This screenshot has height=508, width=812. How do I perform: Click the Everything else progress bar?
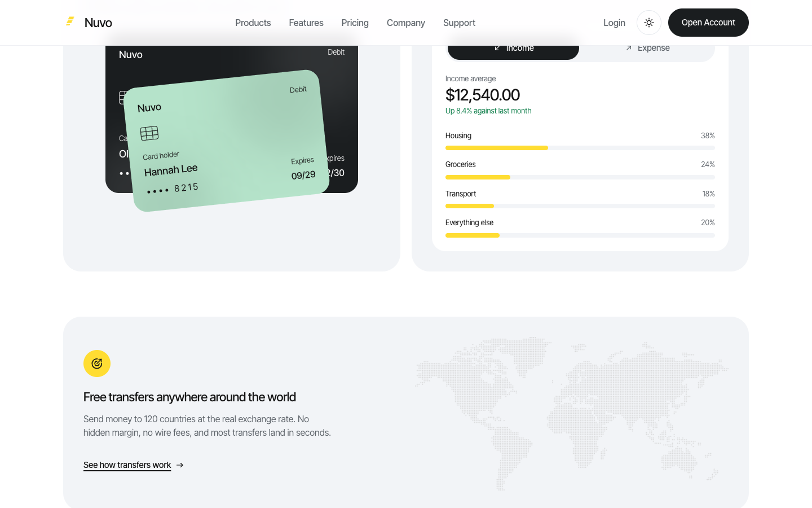pos(580,235)
